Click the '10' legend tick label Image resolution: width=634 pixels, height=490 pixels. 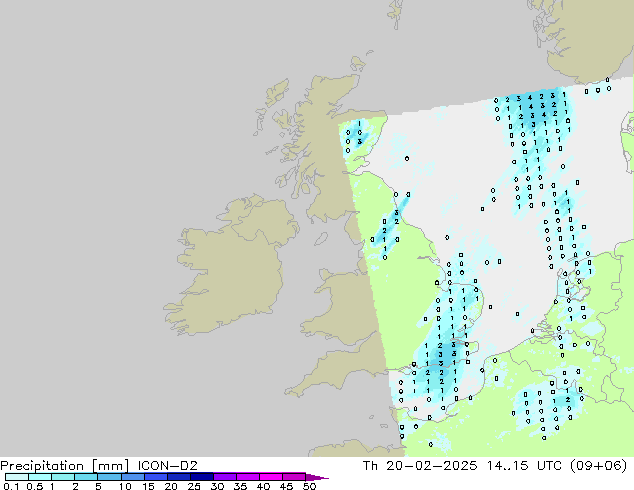click(125, 486)
